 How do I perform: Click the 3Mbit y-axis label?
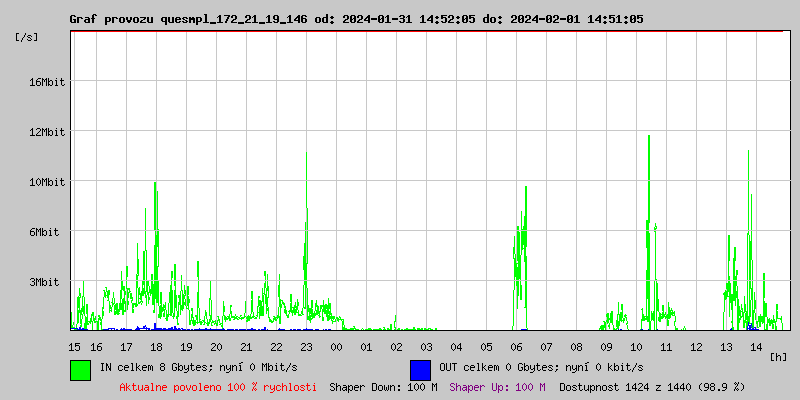tap(44, 283)
